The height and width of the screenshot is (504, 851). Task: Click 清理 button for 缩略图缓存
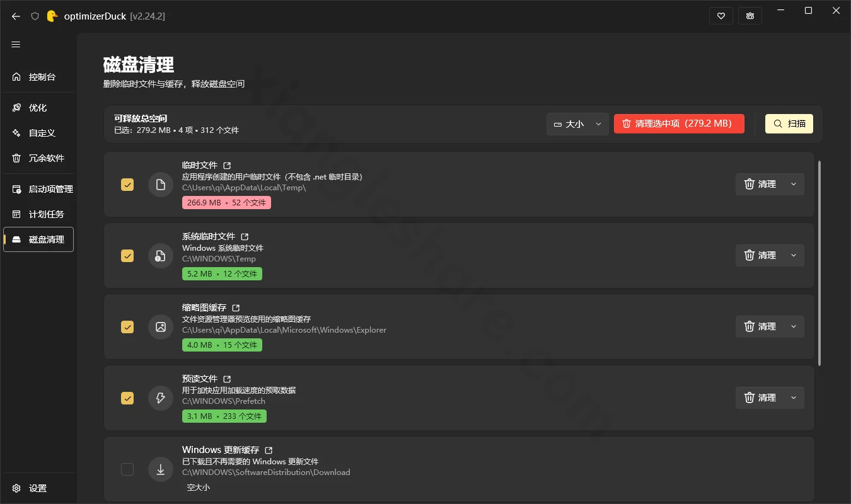click(x=760, y=326)
